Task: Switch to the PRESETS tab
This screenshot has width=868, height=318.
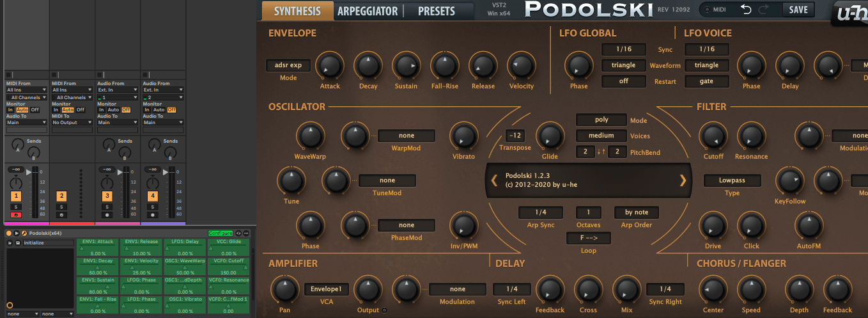Action: point(437,10)
